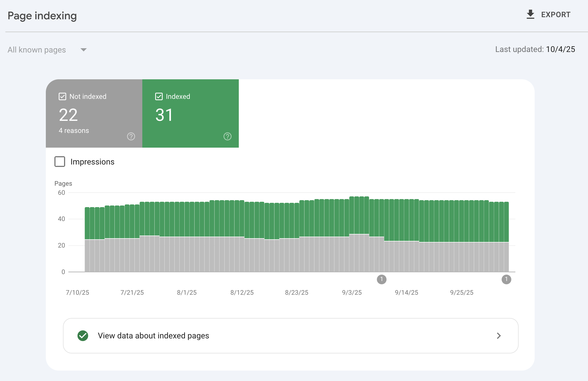Screen dimensions: 588x381
Task: Open the All known pages dropdown
Action: pos(37,50)
